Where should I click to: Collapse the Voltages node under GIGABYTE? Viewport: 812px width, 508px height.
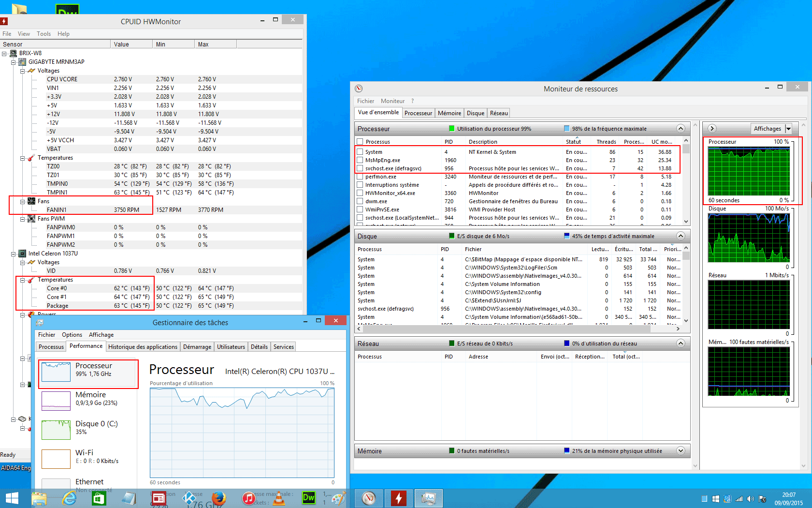(x=23, y=71)
